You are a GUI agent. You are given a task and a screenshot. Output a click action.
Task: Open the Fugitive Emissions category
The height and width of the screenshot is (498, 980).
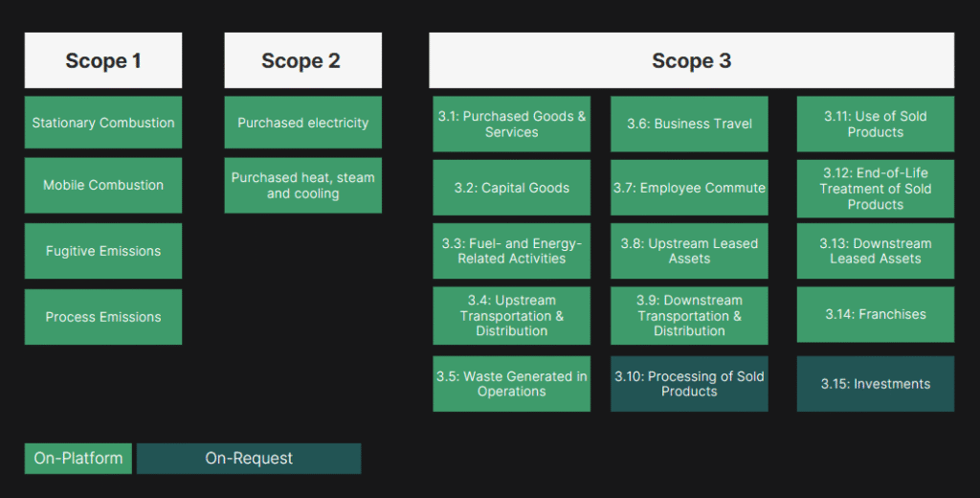pos(103,251)
